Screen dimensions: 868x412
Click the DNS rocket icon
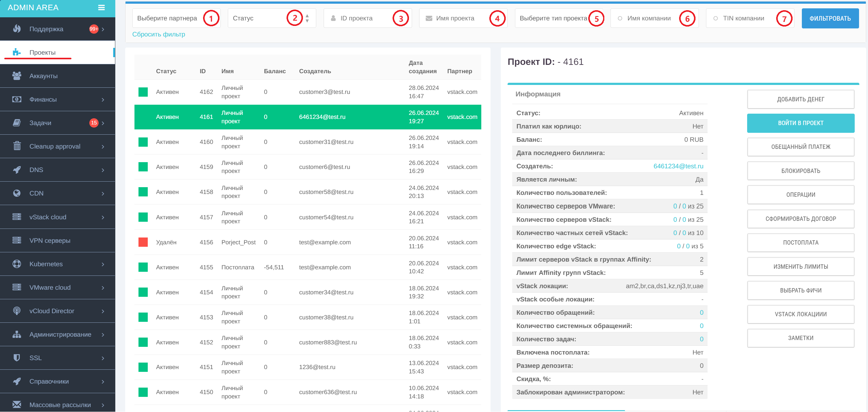[16, 170]
